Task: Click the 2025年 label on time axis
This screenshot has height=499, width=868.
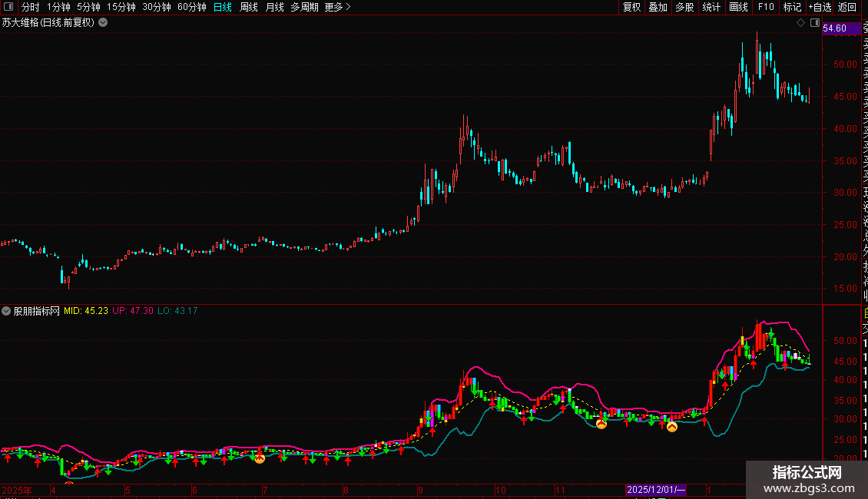Action: (x=17, y=490)
